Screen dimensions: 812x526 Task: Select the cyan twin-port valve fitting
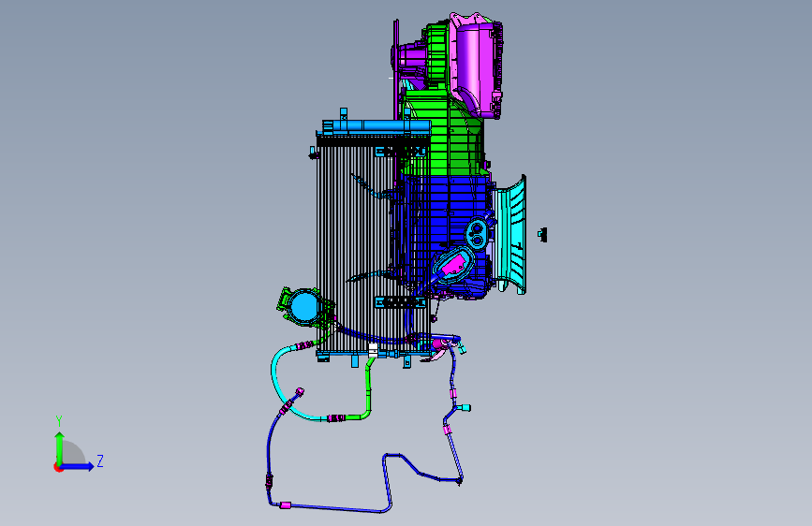click(477, 232)
